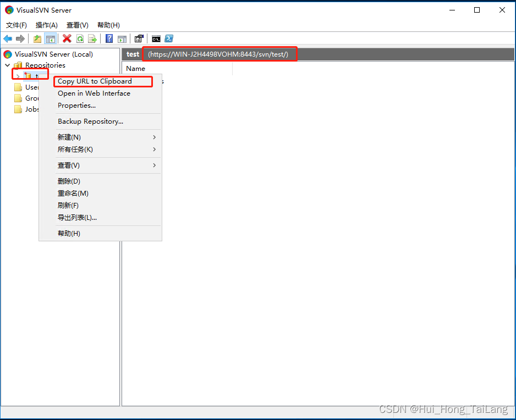Open the 查看(V) menu in menu bar

(78, 25)
